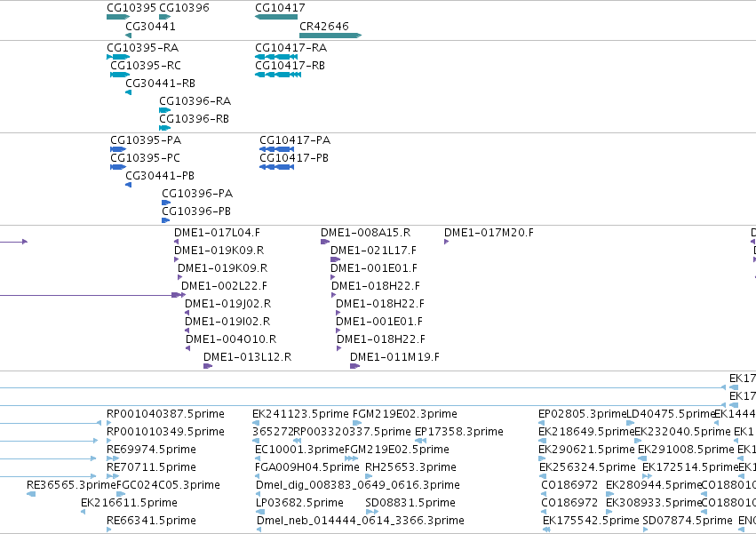Select protein CG10395-PC

[x=118, y=167]
